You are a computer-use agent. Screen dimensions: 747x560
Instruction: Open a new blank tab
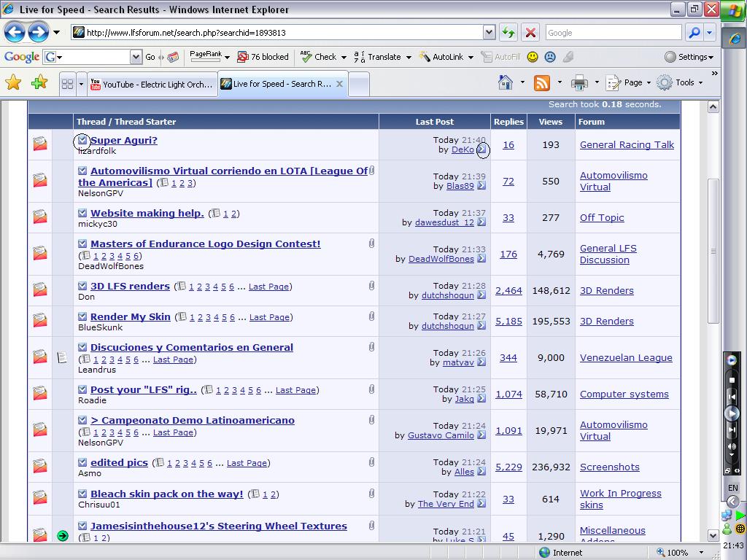click(359, 85)
